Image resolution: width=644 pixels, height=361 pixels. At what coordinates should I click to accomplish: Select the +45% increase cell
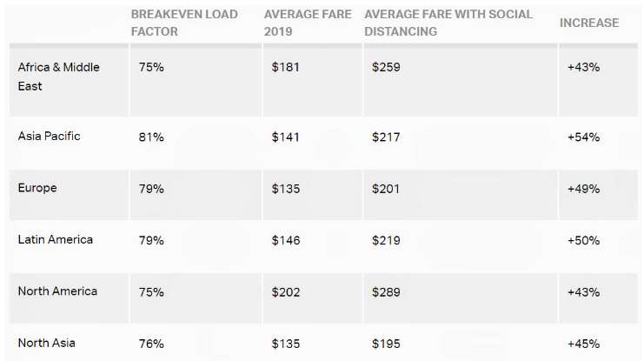[x=583, y=343]
